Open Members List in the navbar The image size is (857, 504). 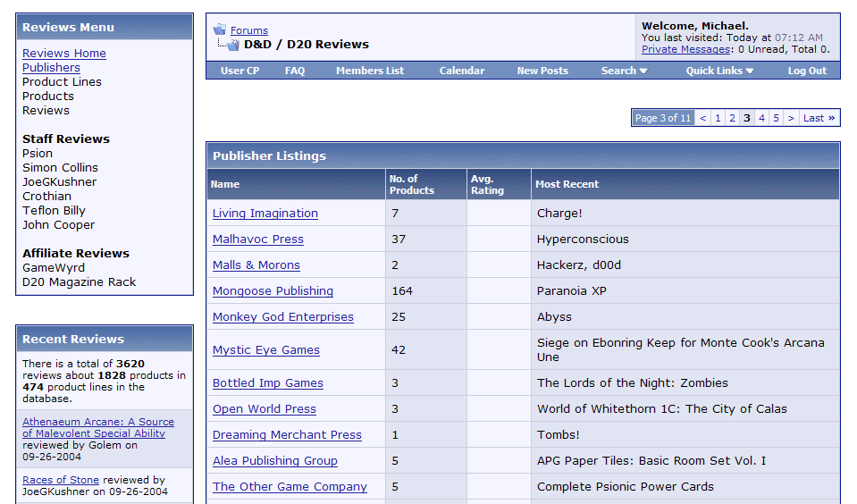pyautogui.click(x=370, y=71)
